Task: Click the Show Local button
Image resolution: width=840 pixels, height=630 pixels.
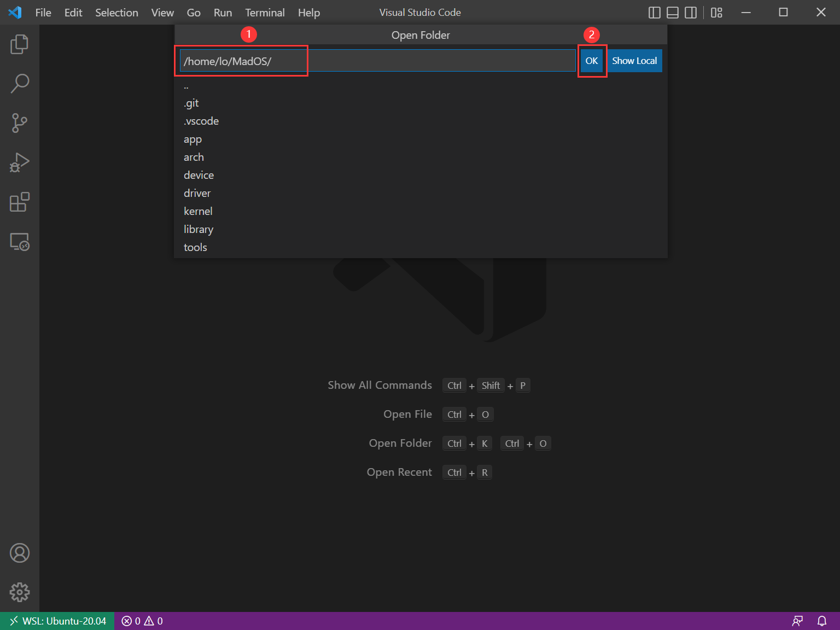Action: tap(634, 61)
